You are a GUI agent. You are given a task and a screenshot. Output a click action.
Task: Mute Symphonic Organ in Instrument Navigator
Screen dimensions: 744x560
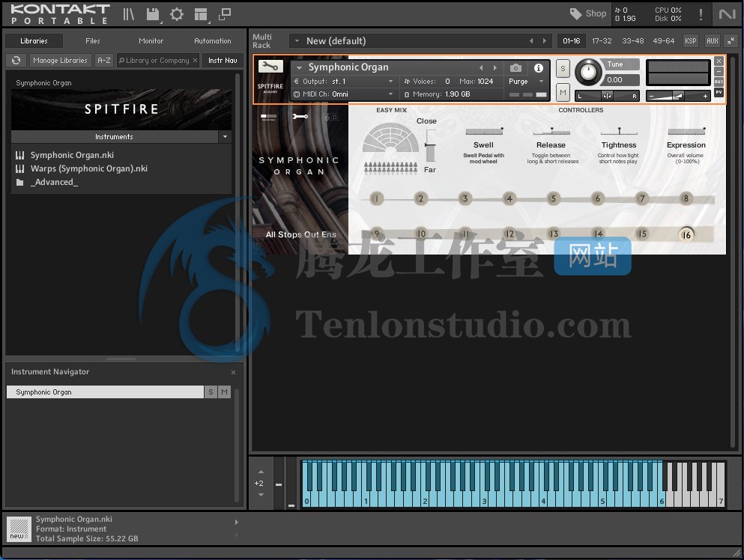[x=225, y=392]
